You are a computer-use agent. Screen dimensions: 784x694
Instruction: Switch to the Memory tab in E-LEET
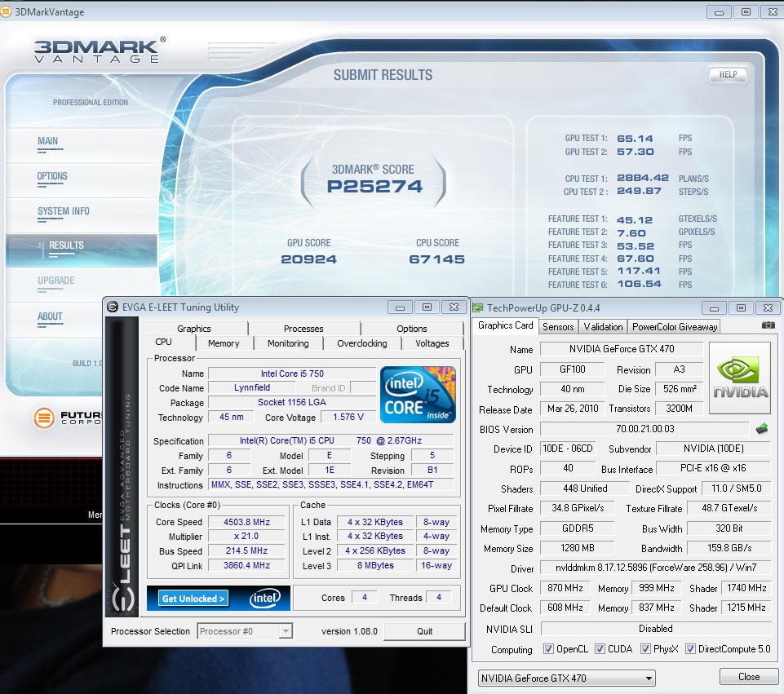point(224,343)
